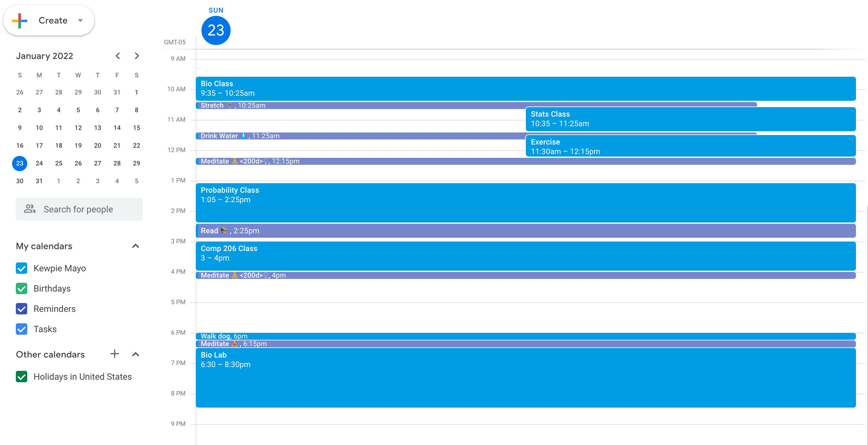The width and height of the screenshot is (868, 445).
Task: Select January 24 in mini calendar
Action: [x=39, y=163]
